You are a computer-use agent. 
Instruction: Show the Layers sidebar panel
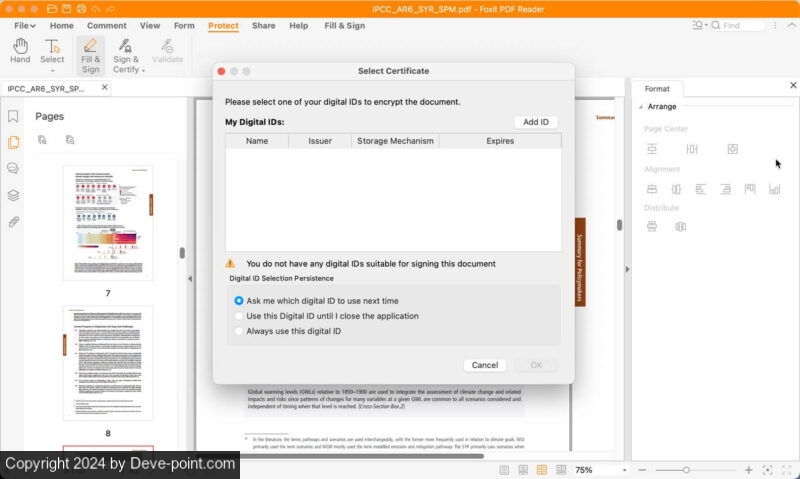click(13, 195)
